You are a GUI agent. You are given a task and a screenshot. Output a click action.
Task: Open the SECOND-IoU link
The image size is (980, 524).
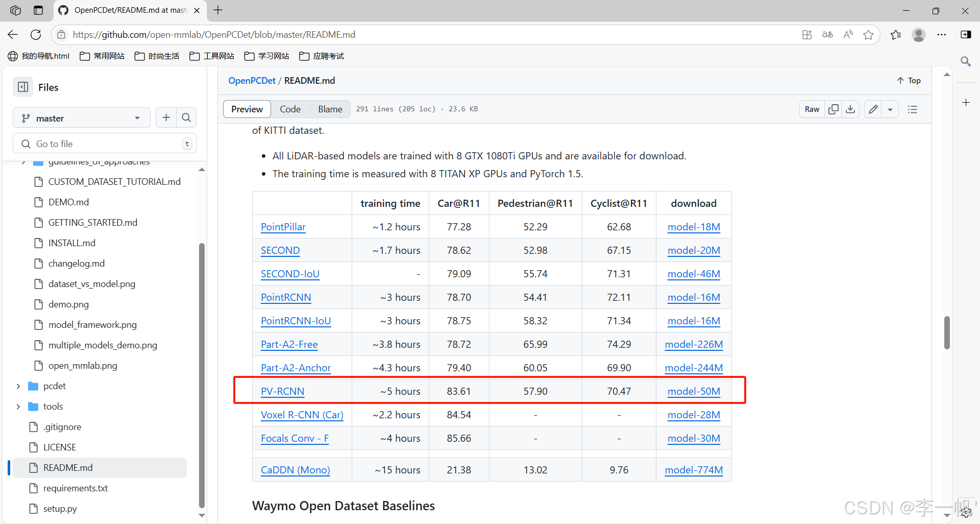pos(290,274)
